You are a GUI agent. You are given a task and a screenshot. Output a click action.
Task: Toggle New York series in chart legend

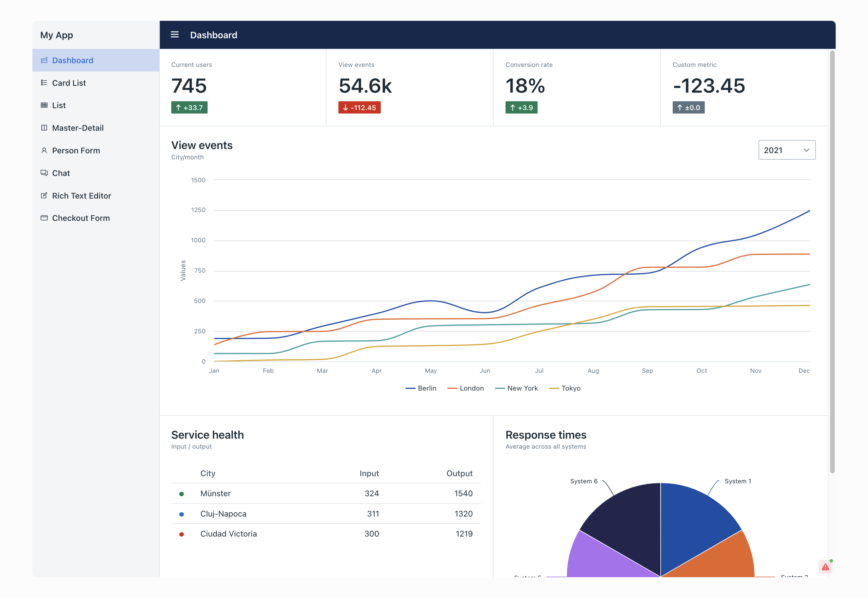[x=516, y=388]
